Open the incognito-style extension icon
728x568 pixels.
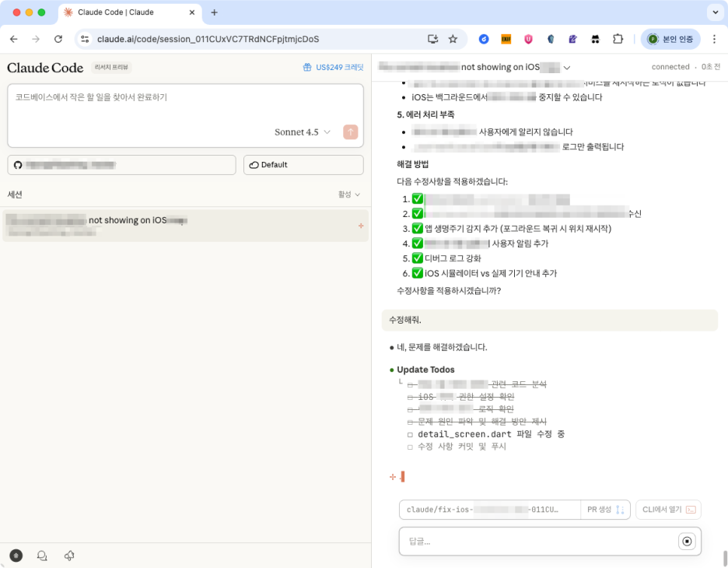[x=595, y=39]
